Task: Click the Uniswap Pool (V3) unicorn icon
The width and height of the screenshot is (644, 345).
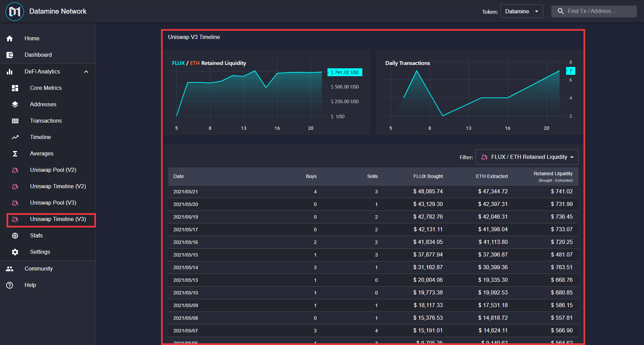Action: pyautogui.click(x=15, y=203)
